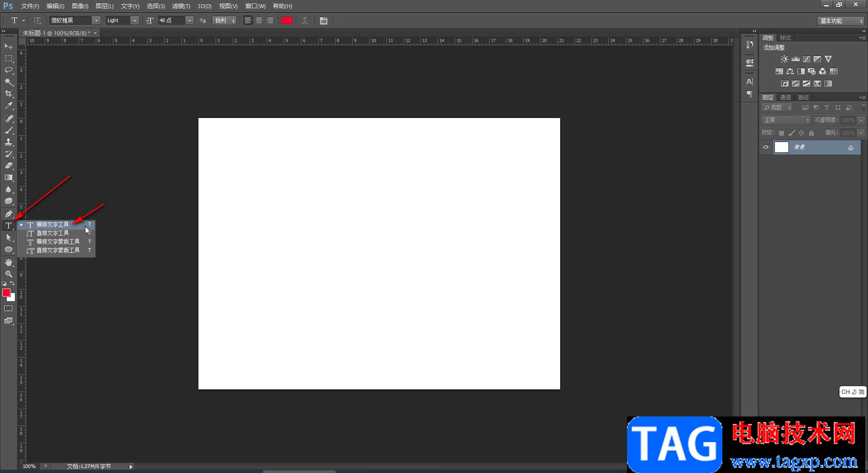868x473 pixels.
Task: Toggle text orientation in options bar
Action: tap(37, 20)
